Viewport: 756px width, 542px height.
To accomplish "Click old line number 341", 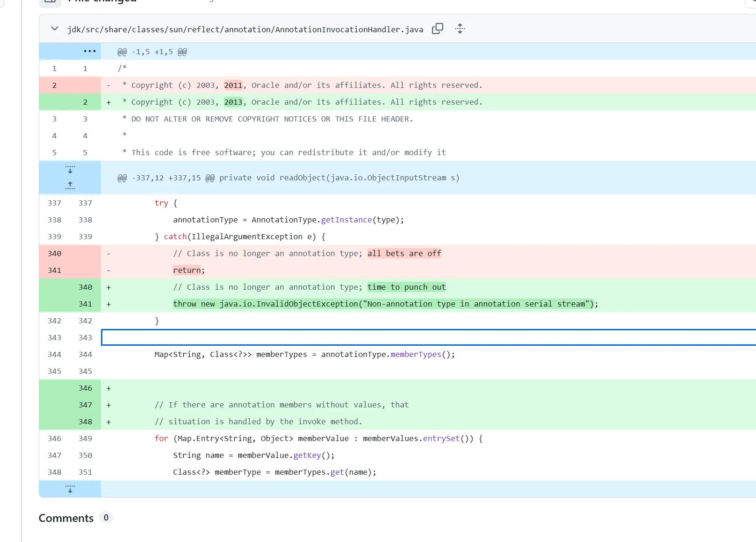I will click(55, 271).
